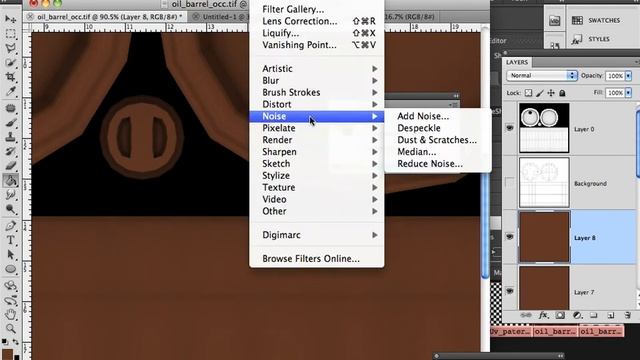Toggle lock transparent pixels
Screen dimensions: 640x360
pyautogui.click(x=529, y=93)
